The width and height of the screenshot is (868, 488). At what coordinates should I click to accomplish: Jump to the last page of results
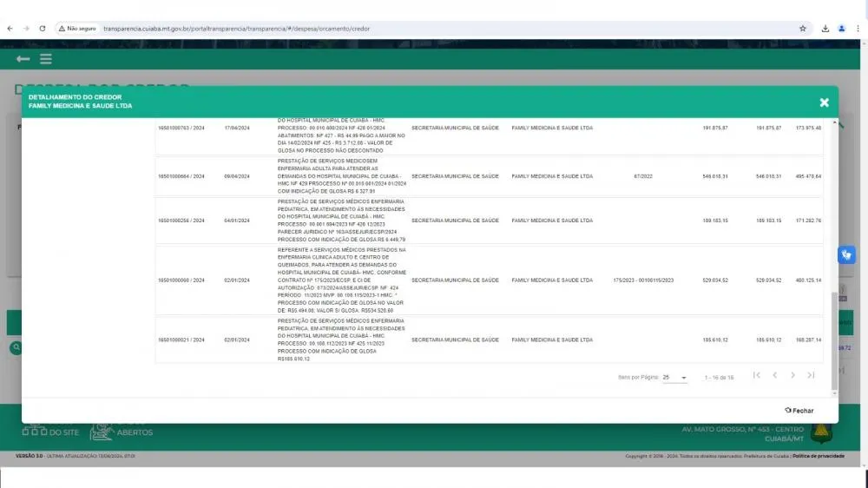[811, 375]
